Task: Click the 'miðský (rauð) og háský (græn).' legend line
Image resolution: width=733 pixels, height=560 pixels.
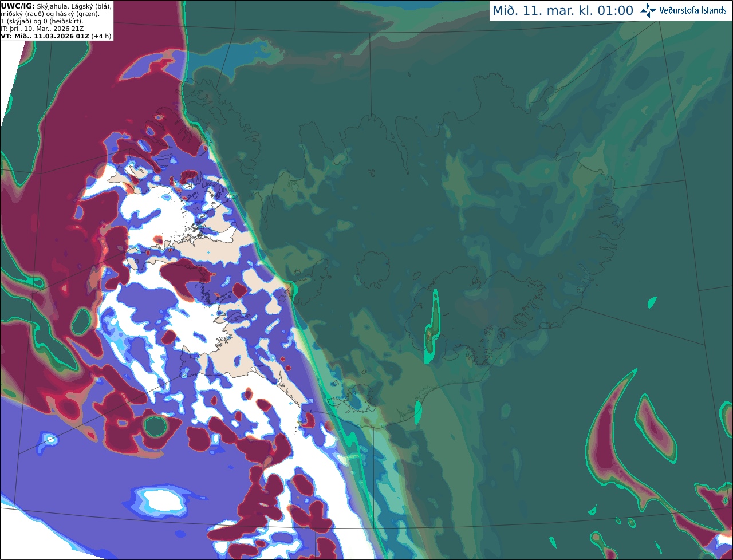Action: pyautogui.click(x=50, y=14)
